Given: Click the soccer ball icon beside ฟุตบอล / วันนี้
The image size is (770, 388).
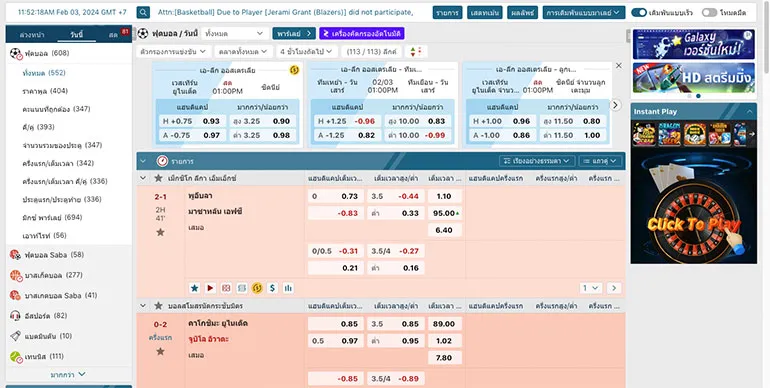Looking at the screenshot, I should tap(142, 33).
